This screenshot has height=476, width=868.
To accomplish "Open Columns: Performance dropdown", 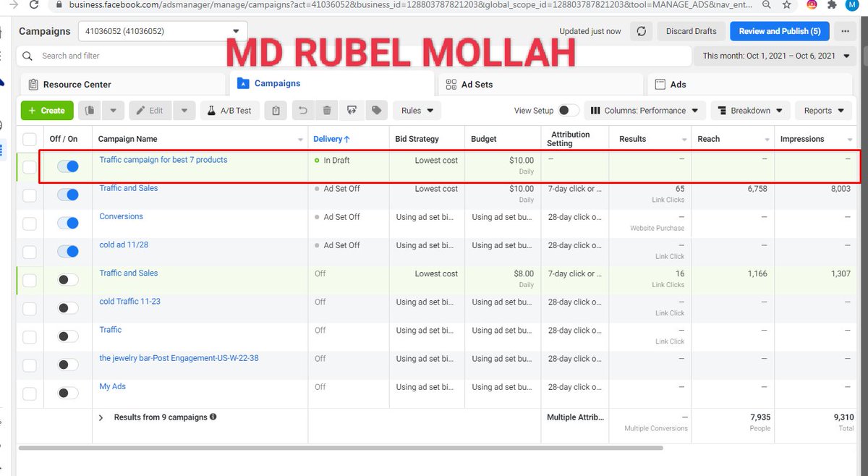I will tap(644, 111).
